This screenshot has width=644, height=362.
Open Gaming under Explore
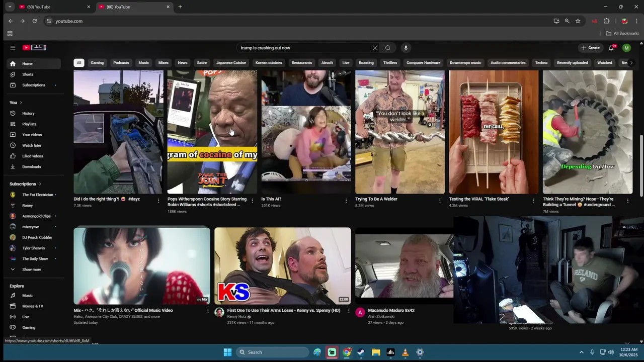[x=33, y=327]
